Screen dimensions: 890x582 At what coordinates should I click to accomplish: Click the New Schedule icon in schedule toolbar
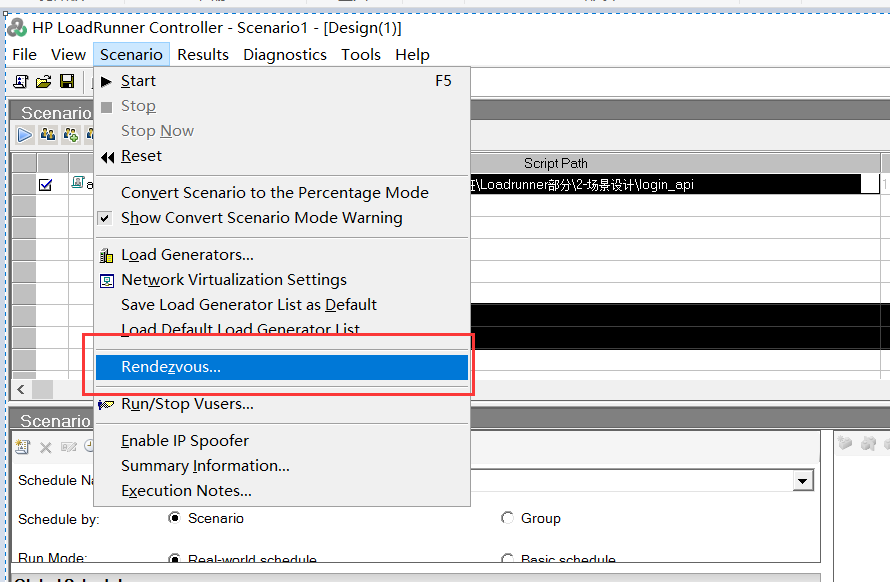click(23, 447)
